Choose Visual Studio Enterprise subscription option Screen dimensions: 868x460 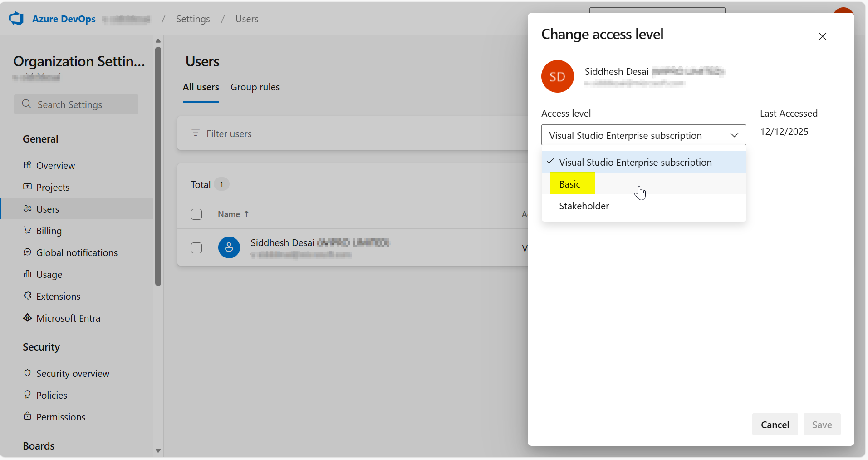[644, 162]
